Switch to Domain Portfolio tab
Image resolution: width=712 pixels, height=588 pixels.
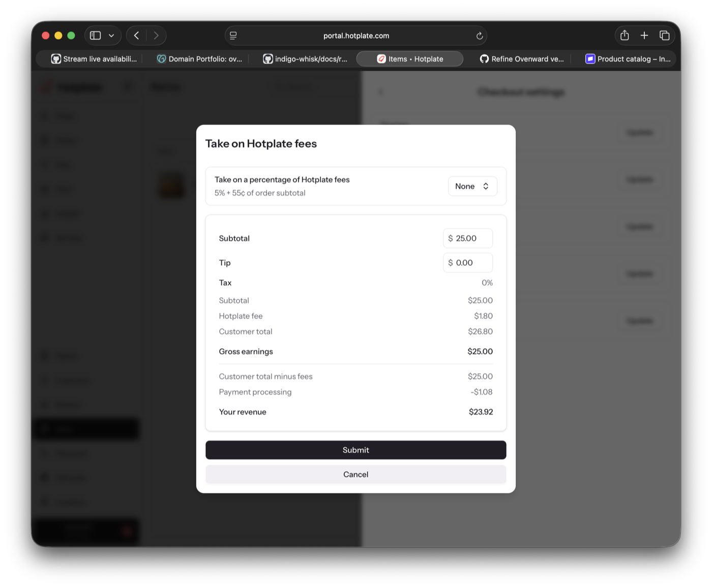pyautogui.click(x=199, y=59)
